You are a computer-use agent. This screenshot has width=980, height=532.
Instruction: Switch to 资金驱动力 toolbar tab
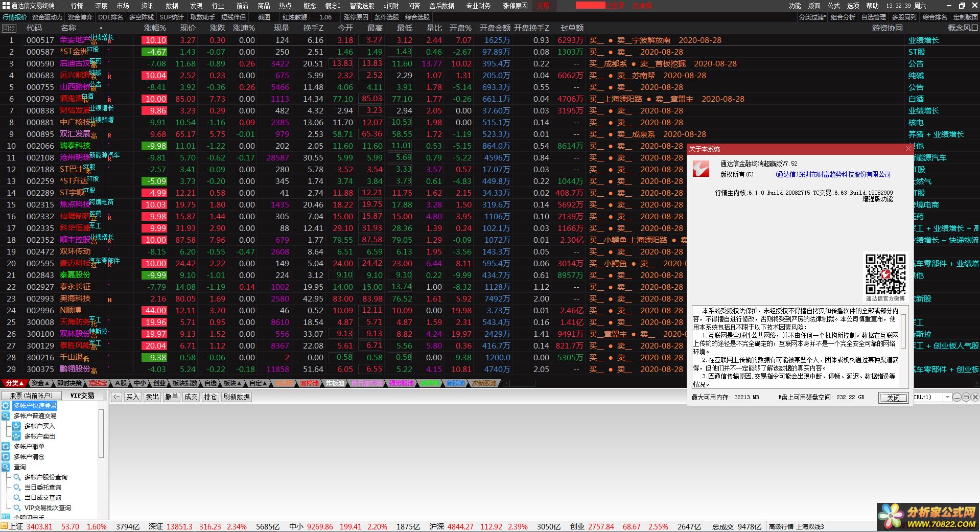[x=47, y=17]
